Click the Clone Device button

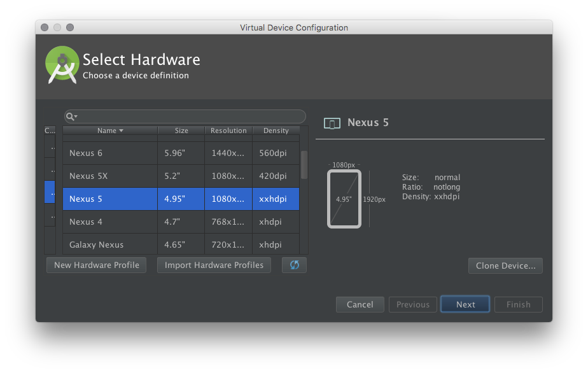(x=505, y=265)
